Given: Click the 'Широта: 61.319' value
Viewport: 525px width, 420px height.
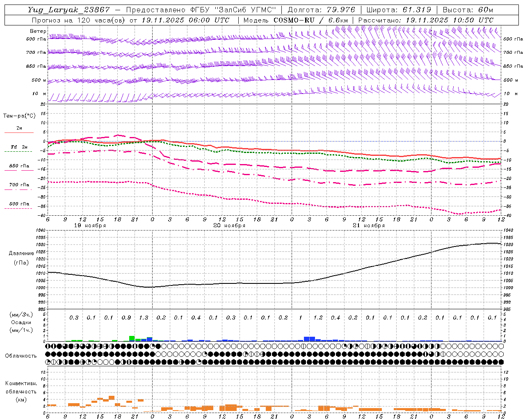Looking at the screenshot, I should (399, 10).
